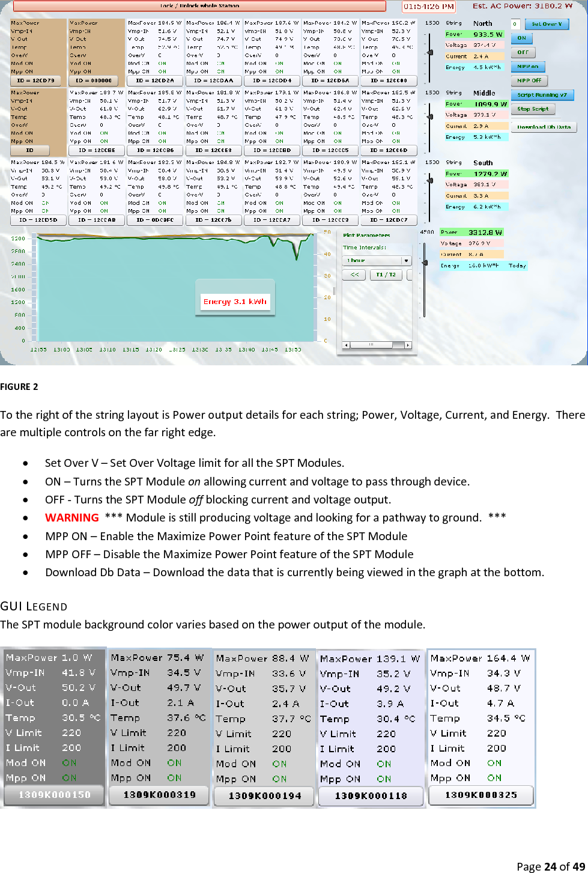Click the North string Energy 4.5 kW*h value
The width and height of the screenshot is (588, 873).
point(487,67)
